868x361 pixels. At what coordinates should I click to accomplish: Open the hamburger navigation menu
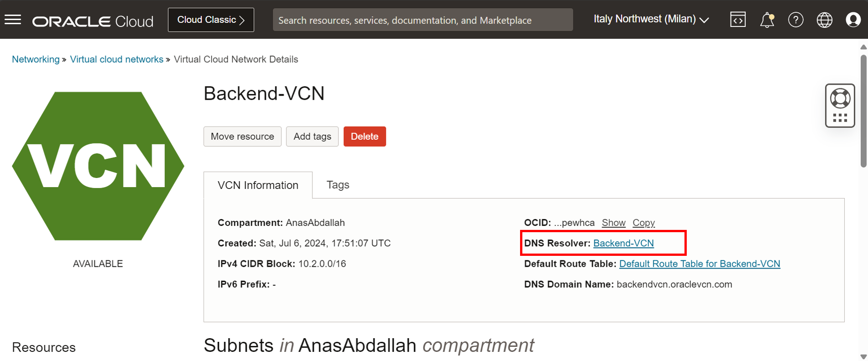[13, 20]
